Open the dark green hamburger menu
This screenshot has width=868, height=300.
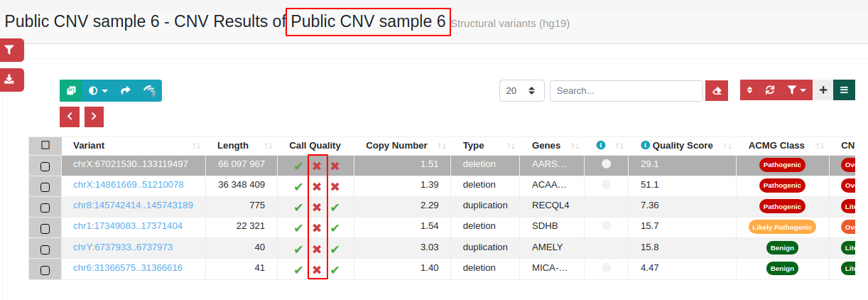coord(844,90)
